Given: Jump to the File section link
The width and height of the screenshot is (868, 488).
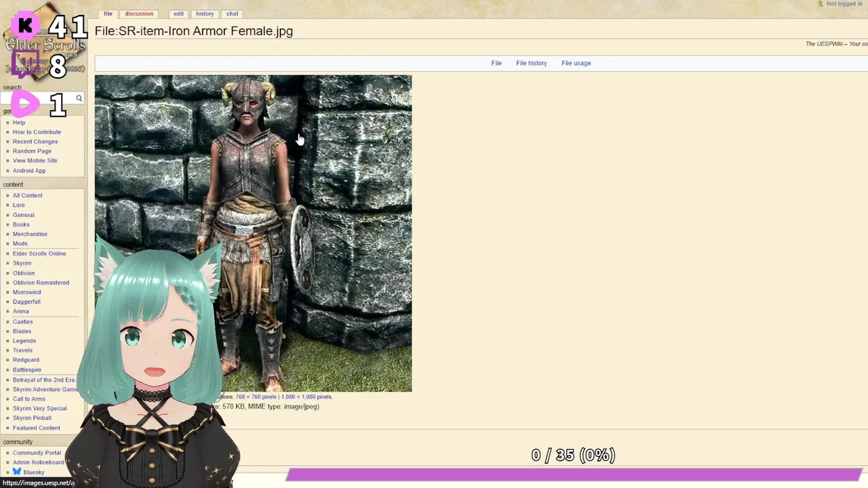Looking at the screenshot, I should (x=496, y=63).
